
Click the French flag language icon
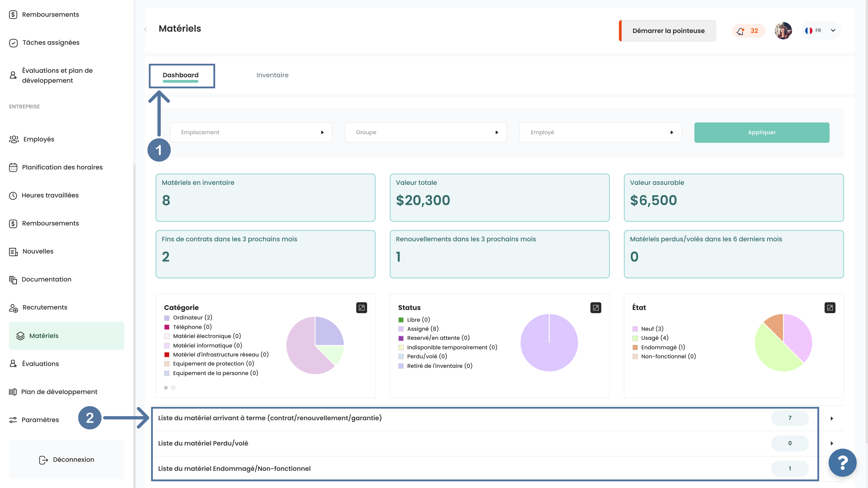pos(808,31)
